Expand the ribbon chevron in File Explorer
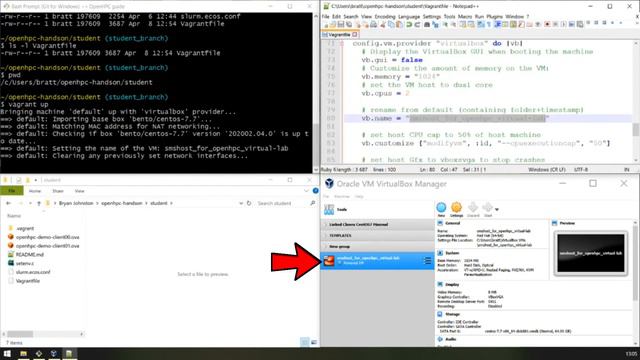The image size is (640, 360). 307,191
